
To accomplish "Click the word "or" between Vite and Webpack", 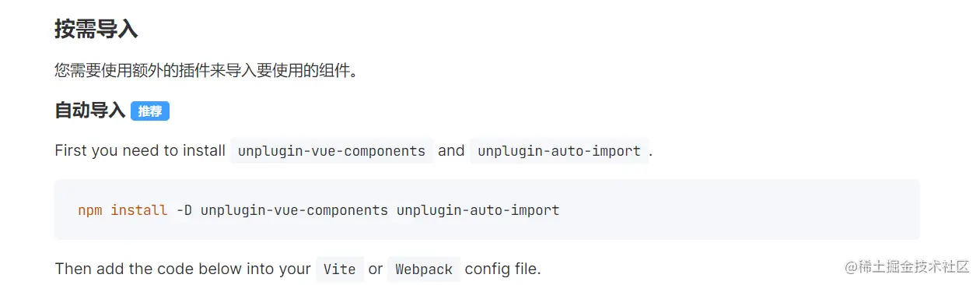I will pyautogui.click(x=376, y=269).
